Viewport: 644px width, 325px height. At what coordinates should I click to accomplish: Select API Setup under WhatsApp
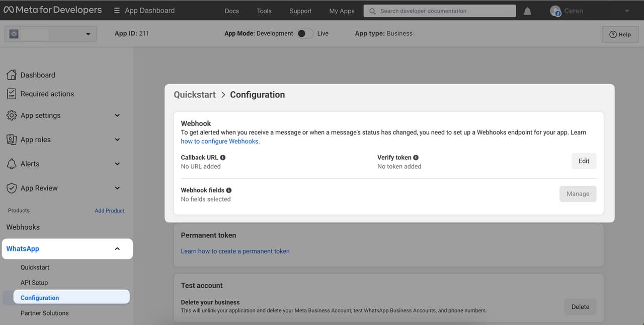click(34, 283)
